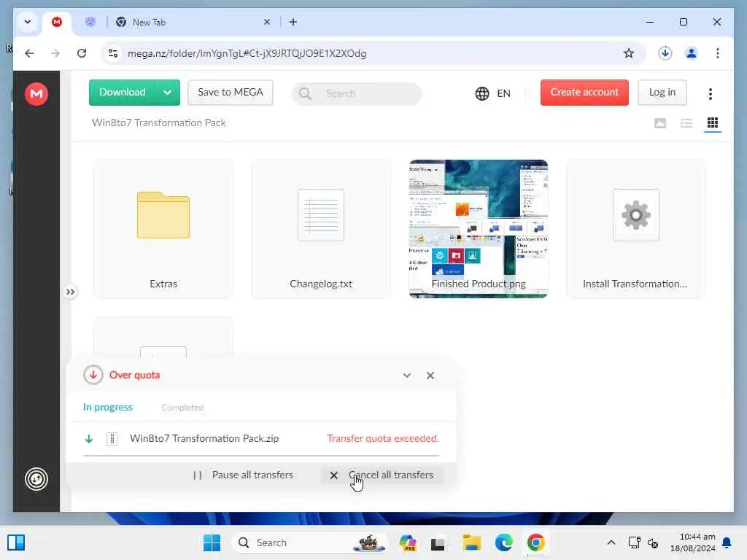Bookmark this page with star icon
This screenshot has height=560, width=747.
[x=628, y=53]
